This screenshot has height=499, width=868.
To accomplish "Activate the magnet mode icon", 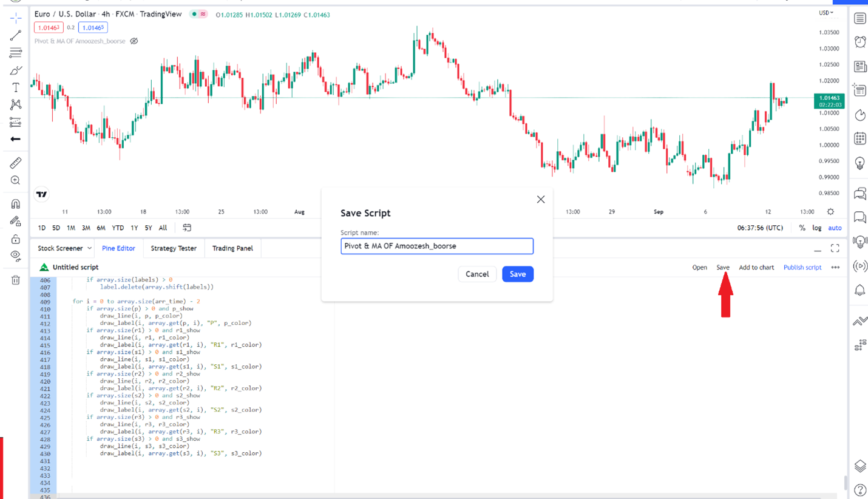I will pos(16,204).
